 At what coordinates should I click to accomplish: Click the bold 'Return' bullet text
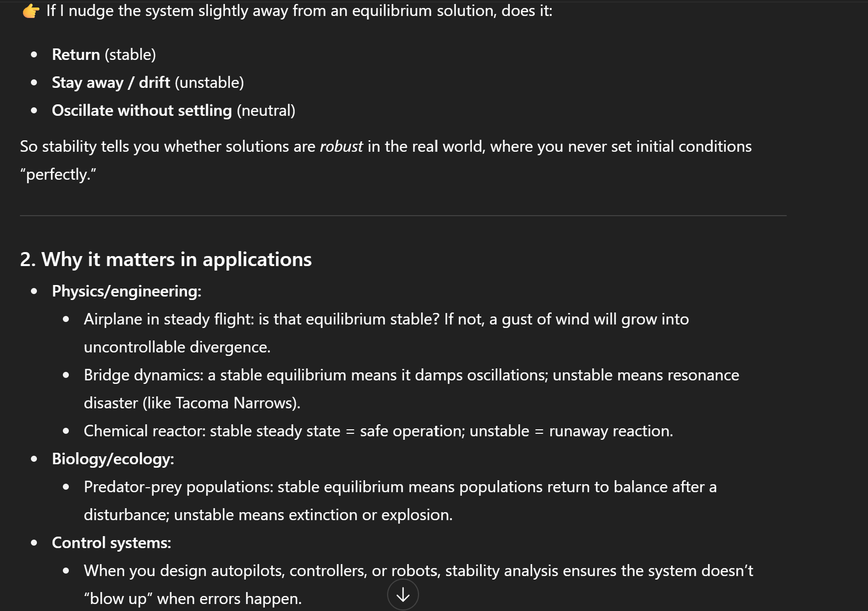click(x=76, y=54)
